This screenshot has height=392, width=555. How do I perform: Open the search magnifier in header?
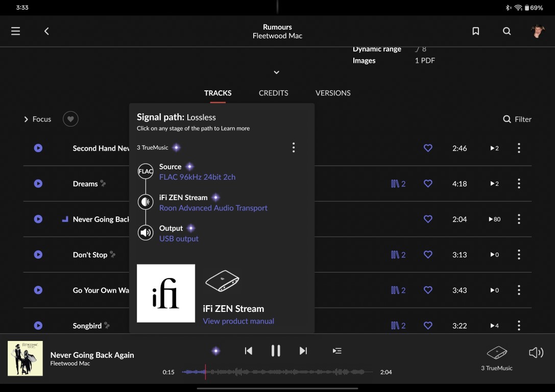coord(507,31)
